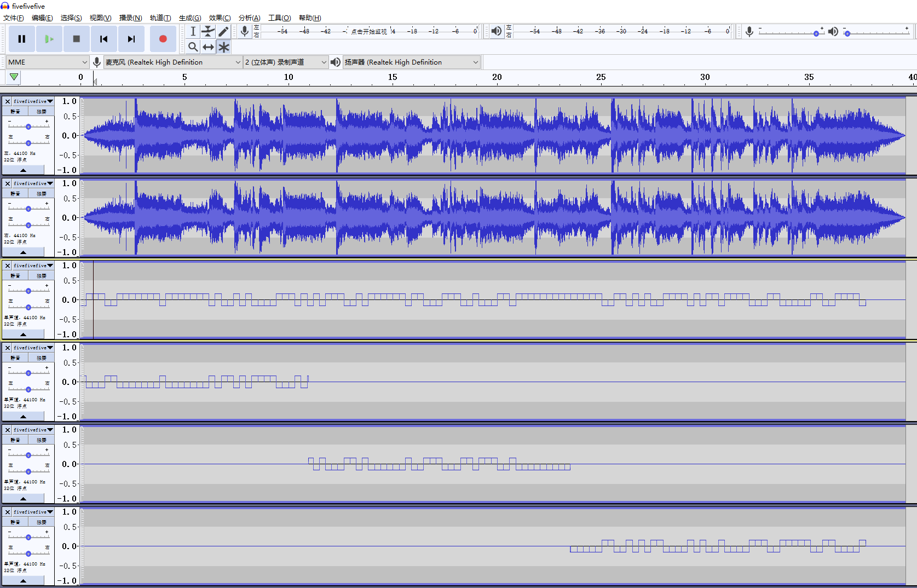The height and width of the screenshot is (588, 917).
Task: Select the I-beam Selection tool
Action: click(193, 31)
